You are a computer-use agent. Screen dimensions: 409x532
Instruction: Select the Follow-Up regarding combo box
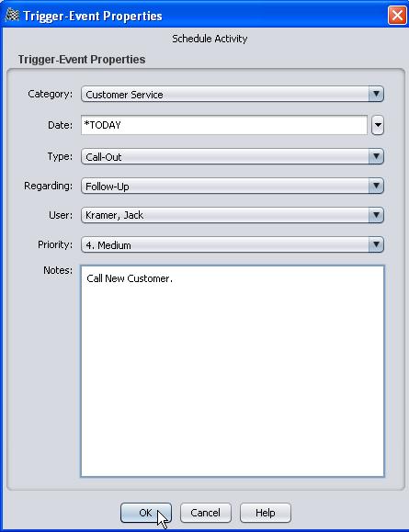[233, 186]
